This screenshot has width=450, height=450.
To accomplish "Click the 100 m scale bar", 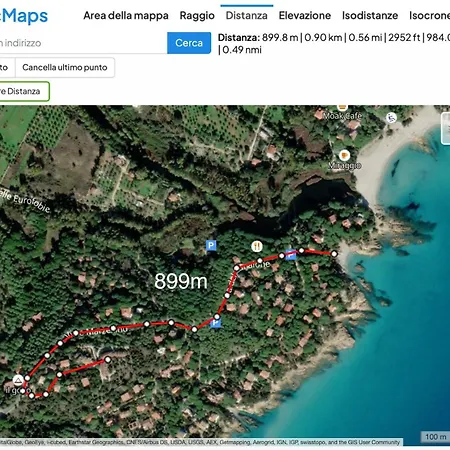I will coord(435,437).
